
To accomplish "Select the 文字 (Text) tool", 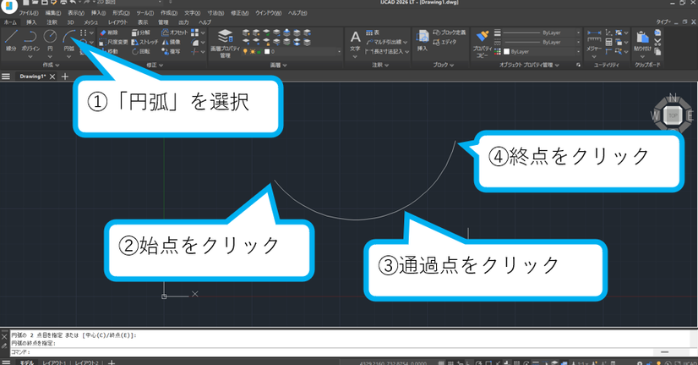I will 355,41.
